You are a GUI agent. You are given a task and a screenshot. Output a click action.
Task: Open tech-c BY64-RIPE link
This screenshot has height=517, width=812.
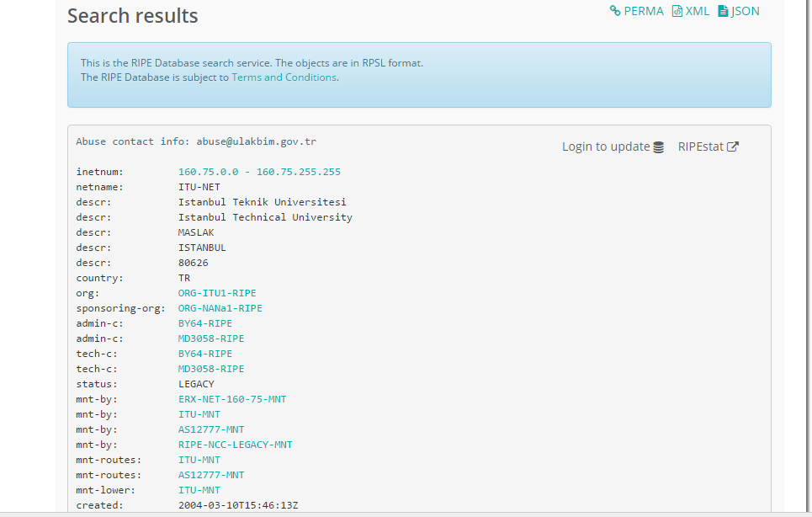tap(205, 354)
